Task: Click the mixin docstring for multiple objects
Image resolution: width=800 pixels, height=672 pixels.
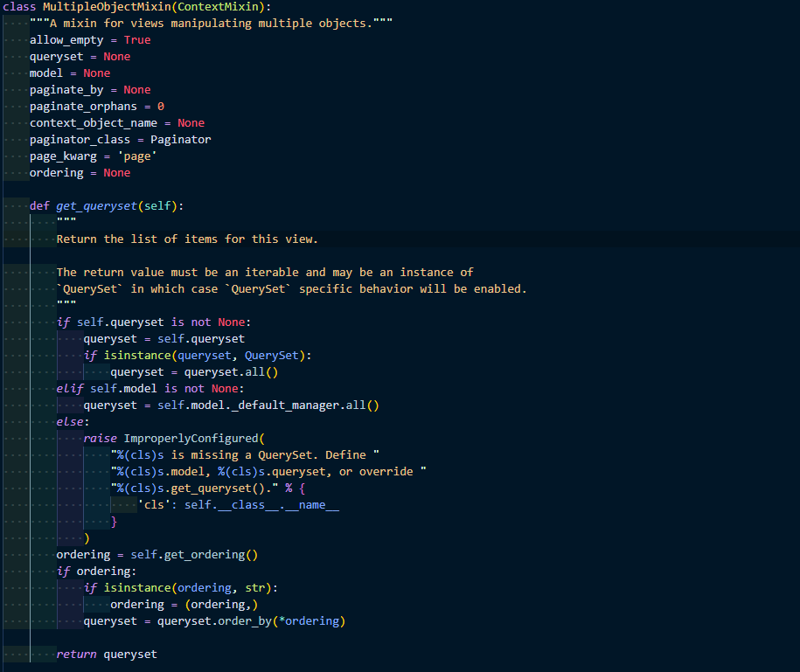Action: pyautogui.click(x=212, y=24)
